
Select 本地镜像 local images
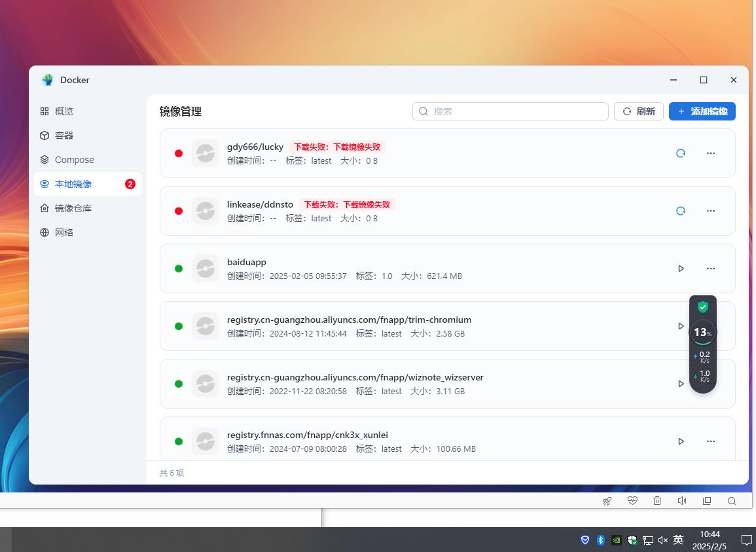(87, 184)
